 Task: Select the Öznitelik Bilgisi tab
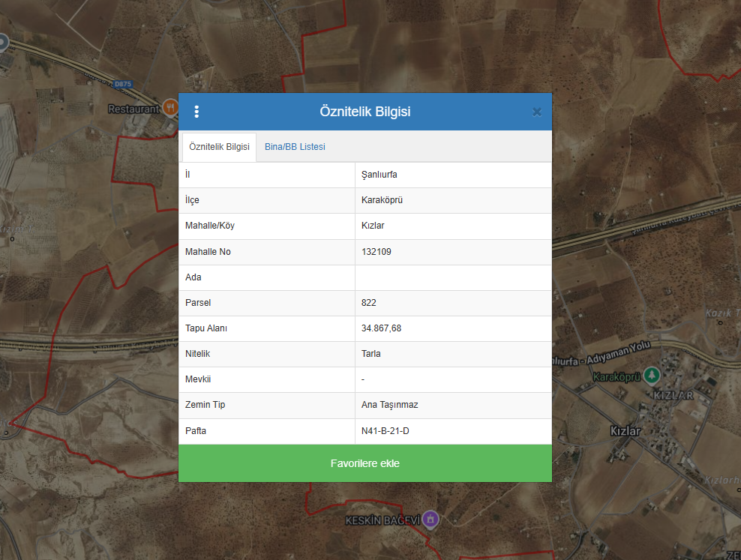point(219,147)
